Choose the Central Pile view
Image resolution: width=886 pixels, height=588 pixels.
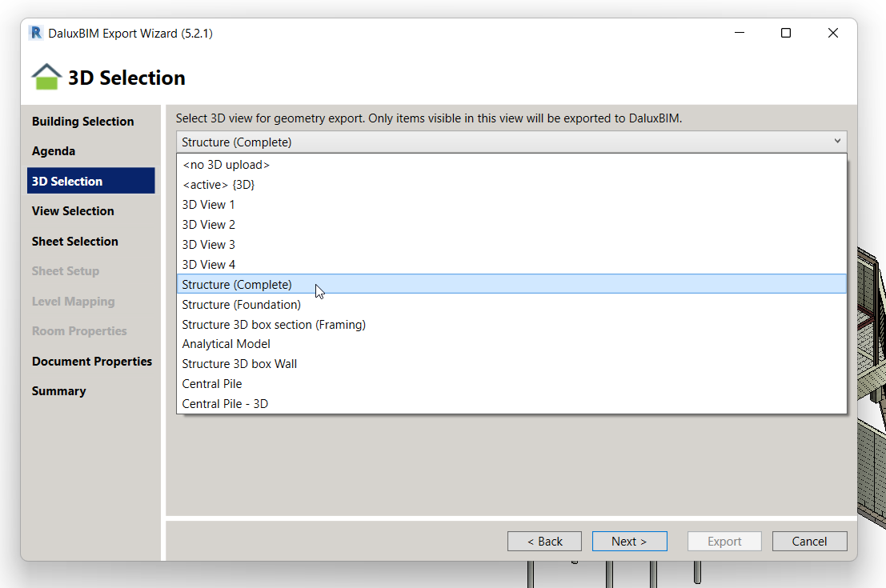pyautogui.click(x=511, y=383)
